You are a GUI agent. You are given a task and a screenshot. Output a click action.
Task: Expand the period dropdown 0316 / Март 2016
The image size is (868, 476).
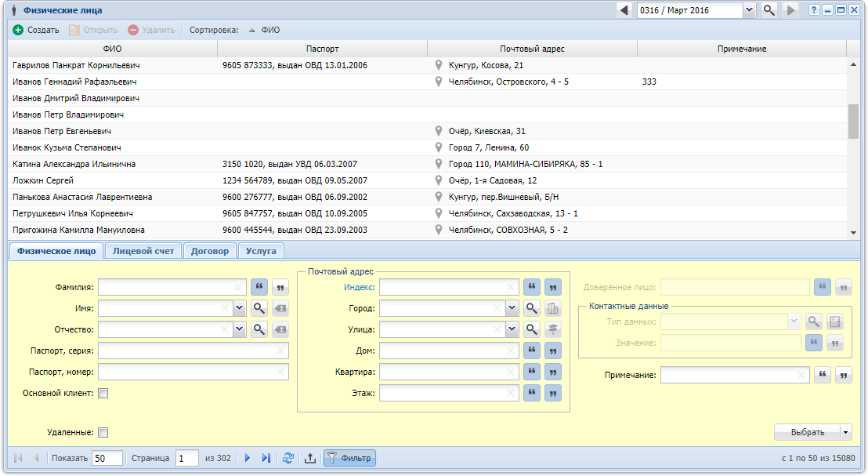pos(749,10)
